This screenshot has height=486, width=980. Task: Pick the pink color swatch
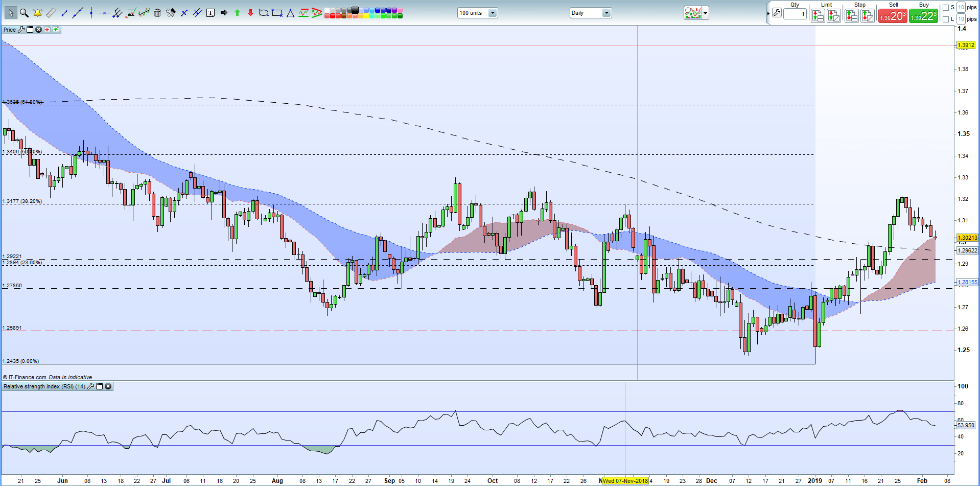(400, 10)
